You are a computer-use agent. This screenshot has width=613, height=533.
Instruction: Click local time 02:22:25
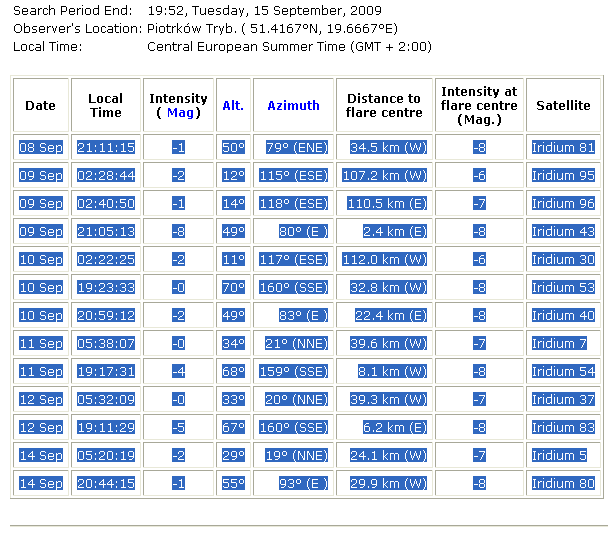coord(106,259)
